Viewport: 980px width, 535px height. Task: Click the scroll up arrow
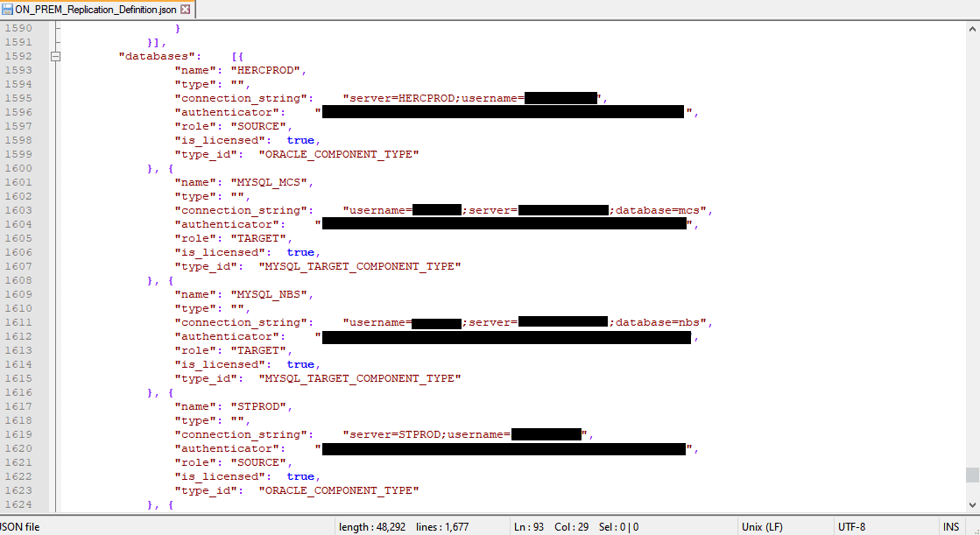972,29
